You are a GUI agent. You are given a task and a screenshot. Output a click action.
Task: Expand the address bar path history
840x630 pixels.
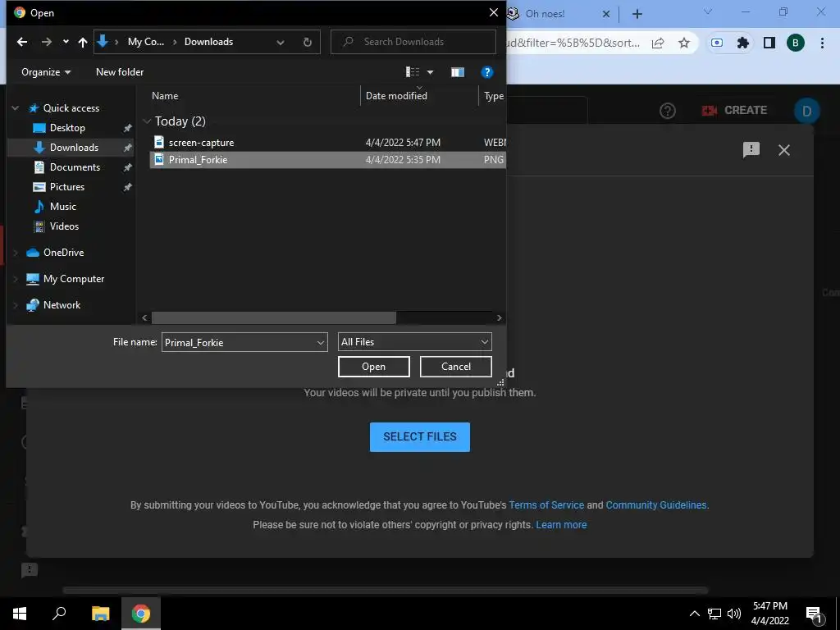(281, 43)
